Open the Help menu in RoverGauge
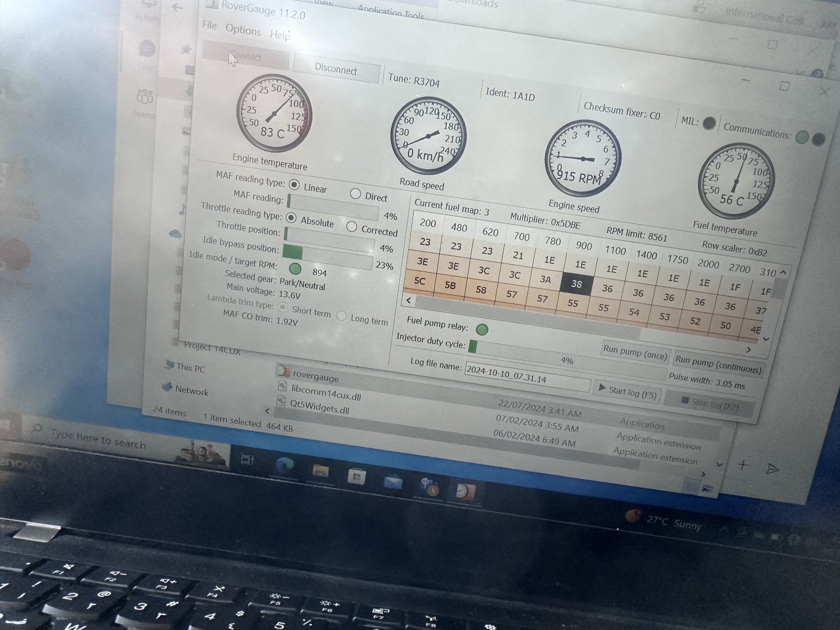Screen dimensions: 840x630 click(280, 35)
